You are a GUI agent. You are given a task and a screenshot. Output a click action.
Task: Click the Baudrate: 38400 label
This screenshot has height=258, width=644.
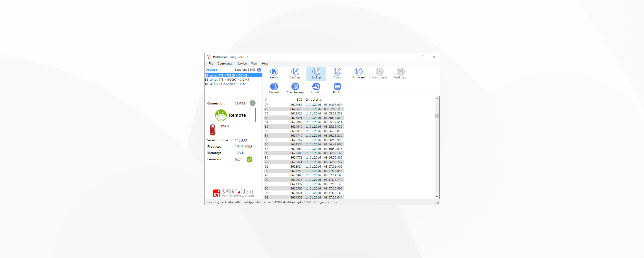[245, 70]
